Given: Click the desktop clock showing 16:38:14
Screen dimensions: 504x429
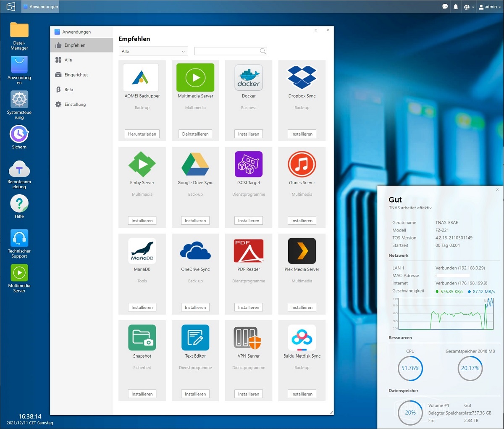Looking at the screenshot, I should click(30, 416).
